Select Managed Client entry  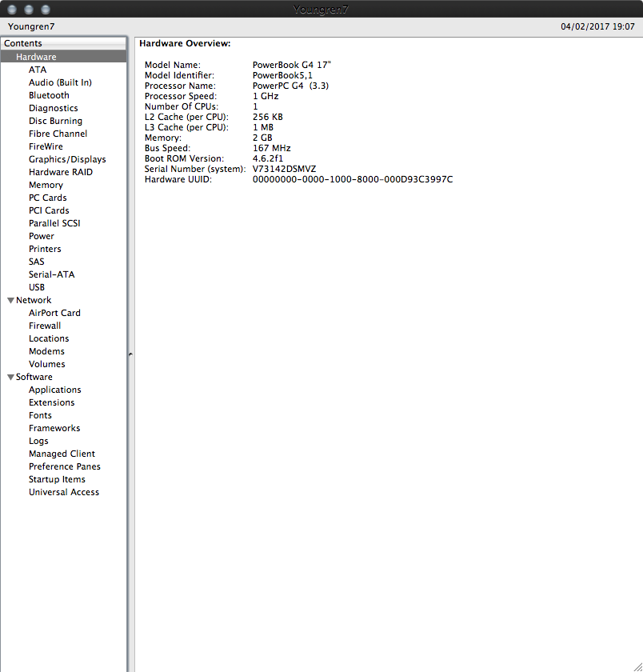pyautogui.click(x=62, y=454)
